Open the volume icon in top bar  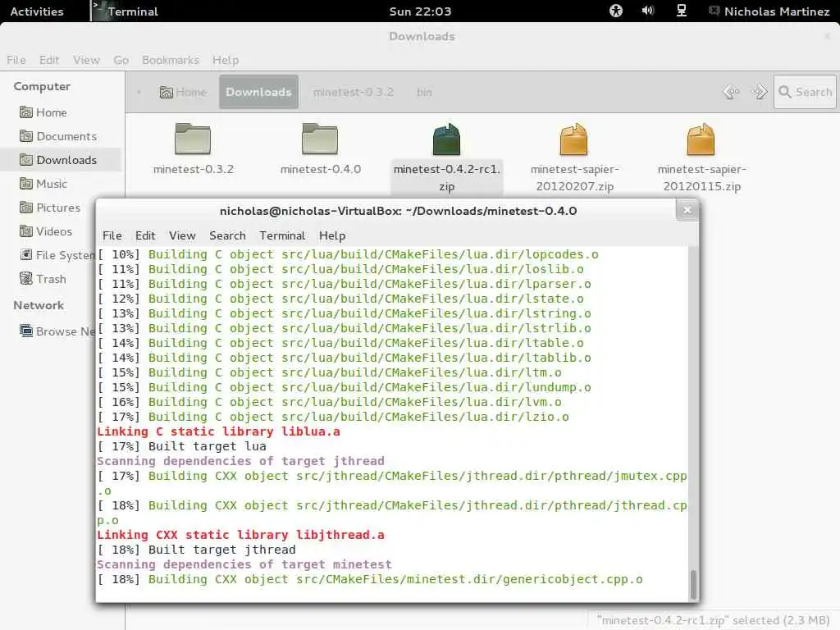point(648,11)
